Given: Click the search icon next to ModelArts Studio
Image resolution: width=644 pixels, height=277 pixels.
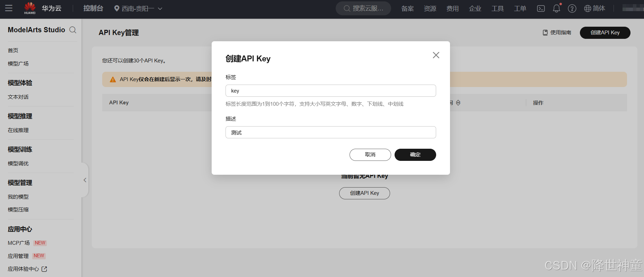Looking at the screenshot, I should pos(73,30).
